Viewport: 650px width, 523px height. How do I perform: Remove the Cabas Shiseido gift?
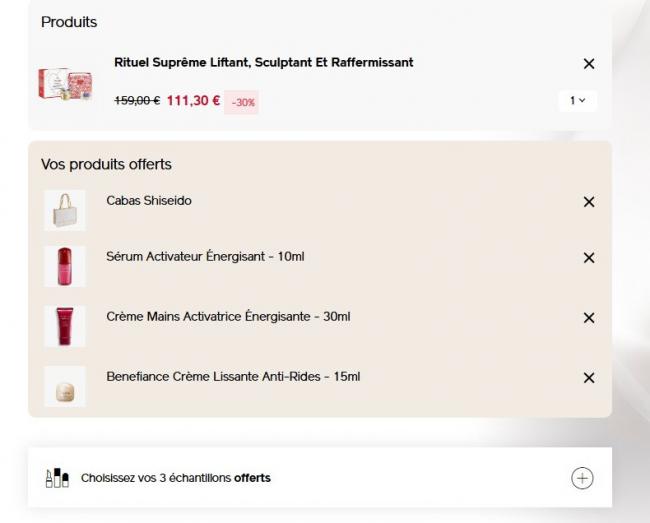click(x=588, y=202)
